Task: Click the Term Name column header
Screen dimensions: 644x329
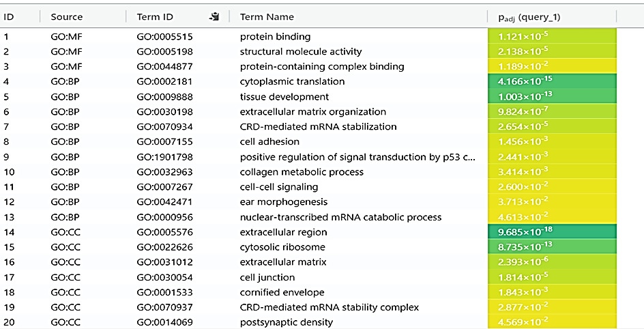Action: click(x=267, y=16)
